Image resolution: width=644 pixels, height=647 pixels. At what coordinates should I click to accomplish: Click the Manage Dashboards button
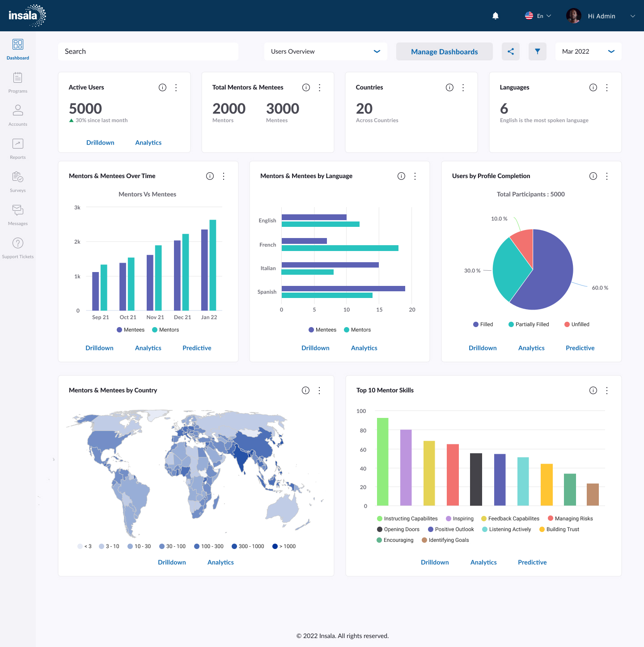click(444, 51)
